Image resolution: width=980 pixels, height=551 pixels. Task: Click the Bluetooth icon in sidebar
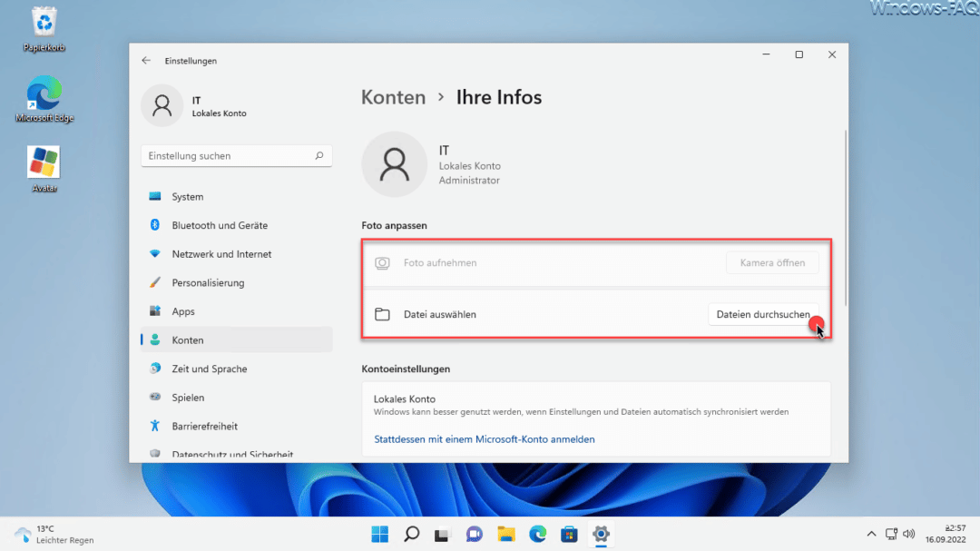pyautogui.click(x=155, y=225)
